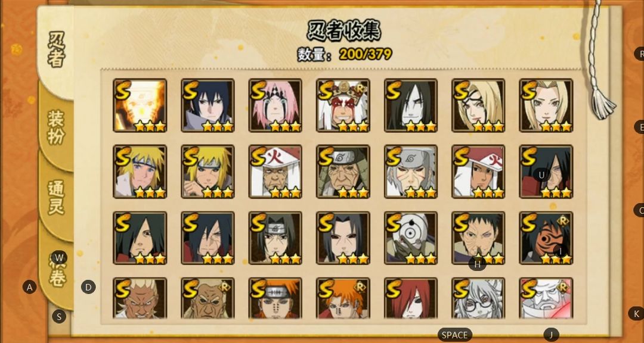Tap the J key overlay button
Screen dimensions: 644x343
click(x=551, y=335)
